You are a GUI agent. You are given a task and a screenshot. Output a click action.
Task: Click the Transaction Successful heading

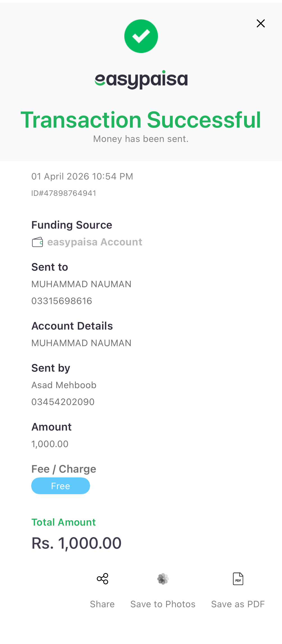141,120
